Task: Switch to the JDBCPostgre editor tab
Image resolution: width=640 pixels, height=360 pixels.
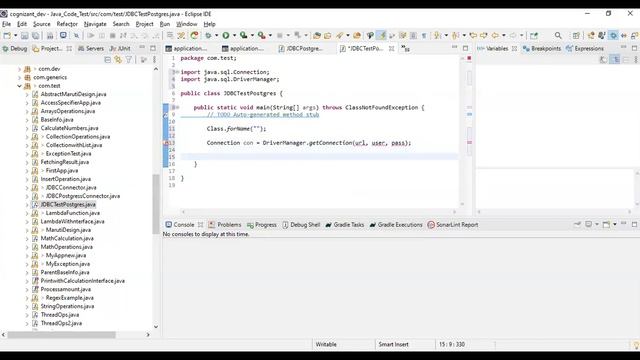Action: coord(300,49)
